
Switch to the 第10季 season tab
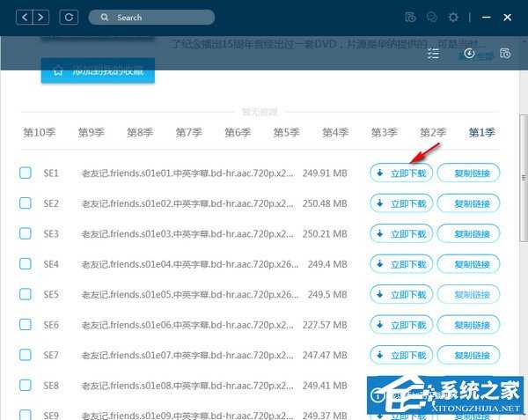[40, 133]
